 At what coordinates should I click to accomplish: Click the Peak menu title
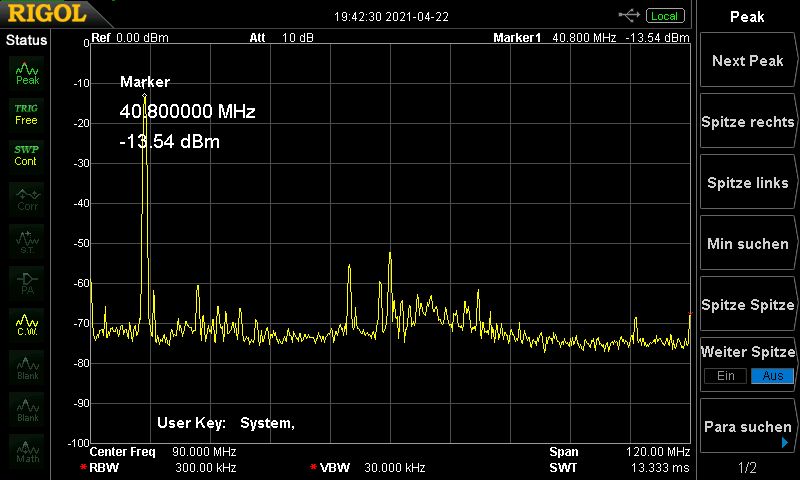(x=747, y=17)
